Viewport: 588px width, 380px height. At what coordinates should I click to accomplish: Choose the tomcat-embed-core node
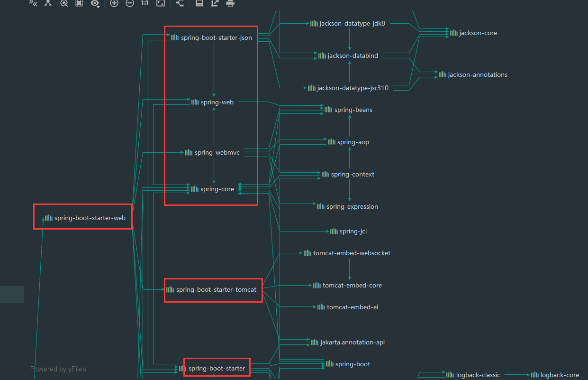click(x=347, y=285)
